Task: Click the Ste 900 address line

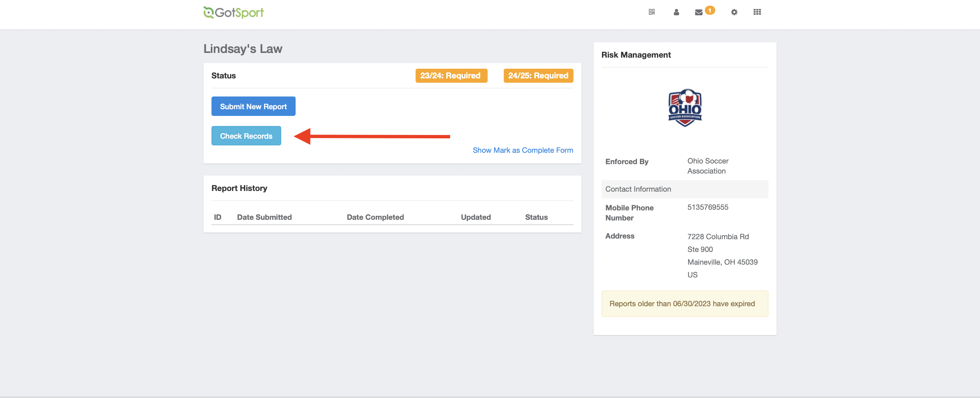Action: coord(699,249)
